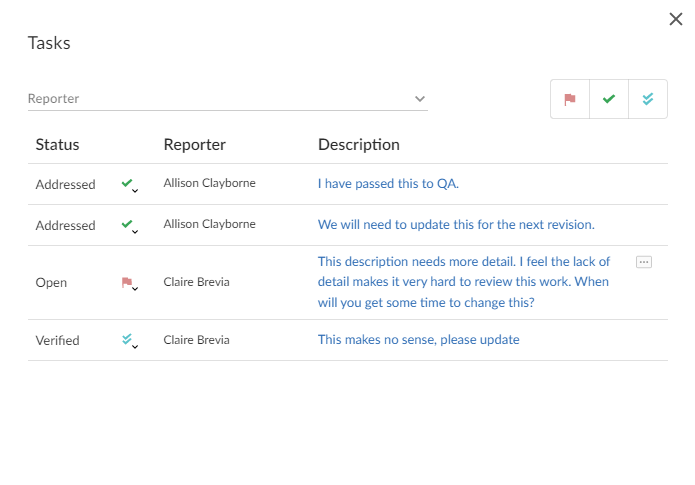Click red flag icon of Open task
Screen dimensions: 695x485
tap(129, 283)
